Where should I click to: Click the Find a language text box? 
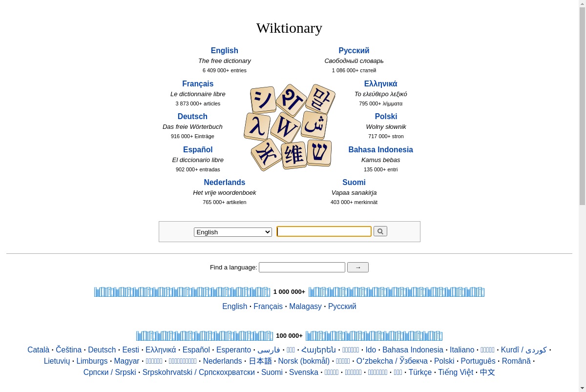[x=302, y=268]
